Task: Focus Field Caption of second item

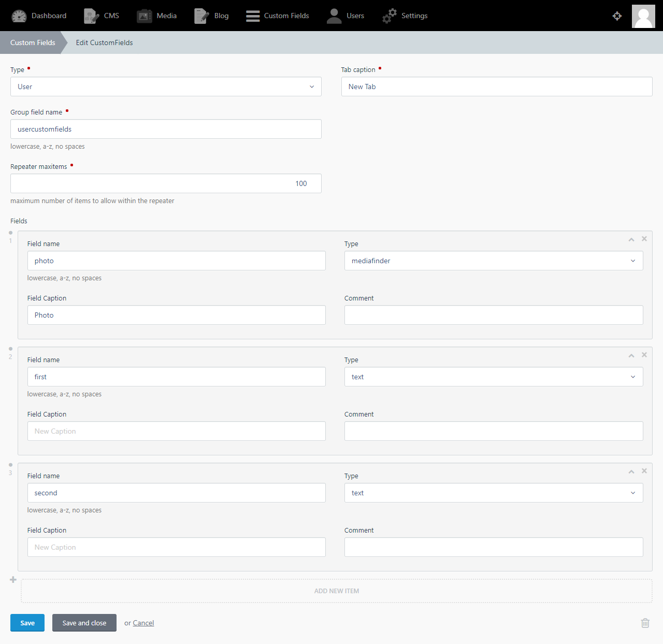Action: click(177, 547)
